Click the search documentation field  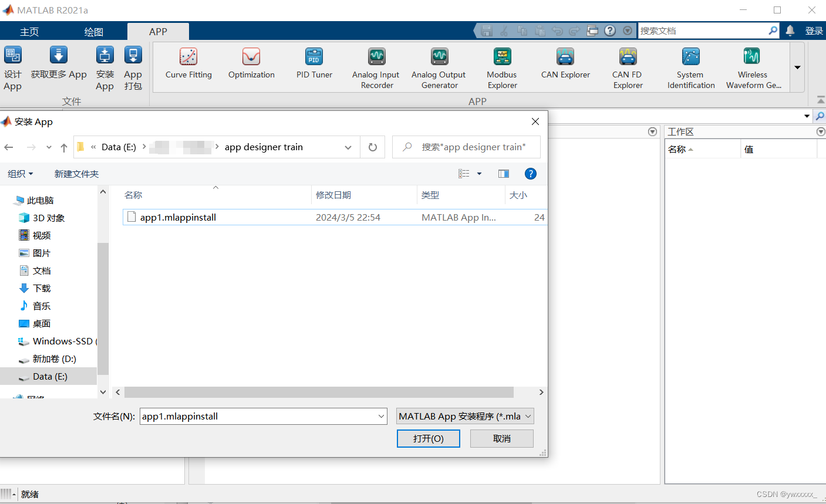tap(703, 31)
